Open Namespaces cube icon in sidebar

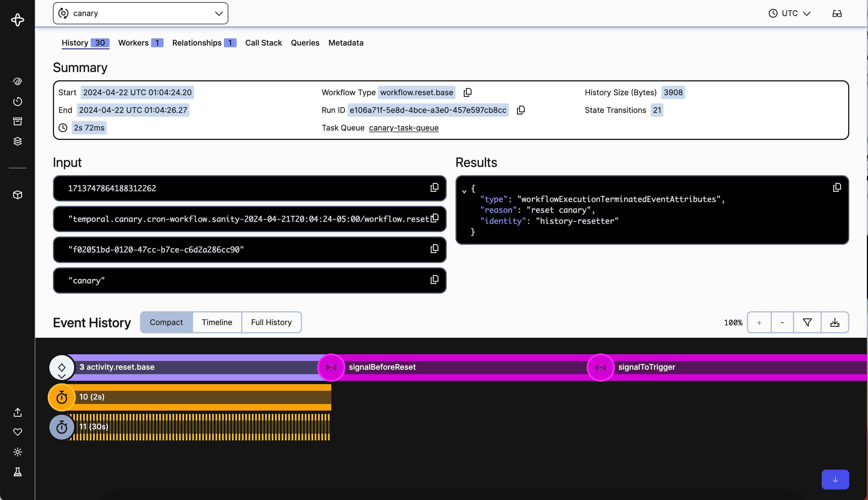pos(17,195)
